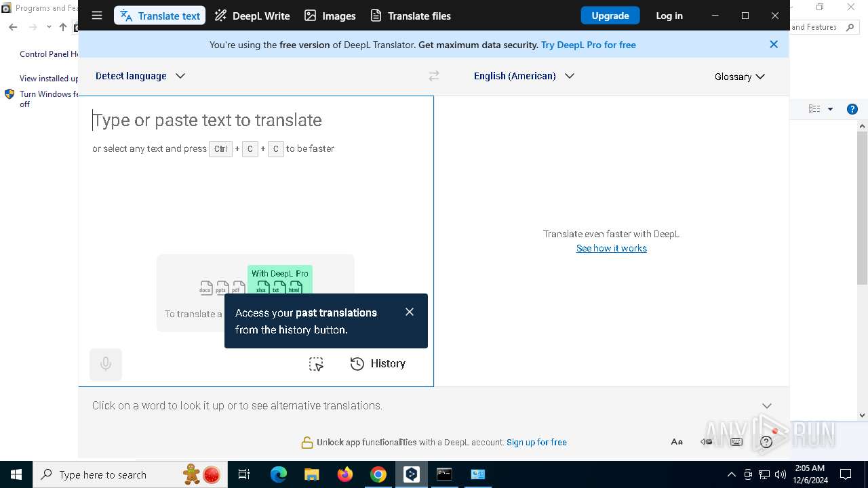Open the Glossary dropdown
Image resolution: width=868 pixels, height=488 pixels.
pos(740,77)
